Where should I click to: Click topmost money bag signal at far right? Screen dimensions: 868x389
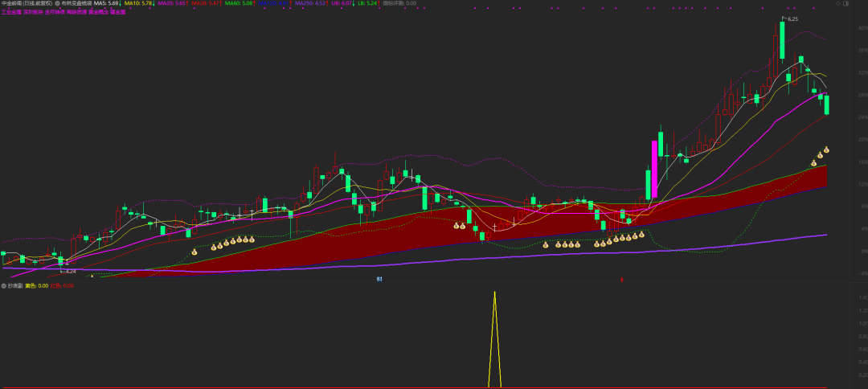pyautogui.click(x=826, y=149)
